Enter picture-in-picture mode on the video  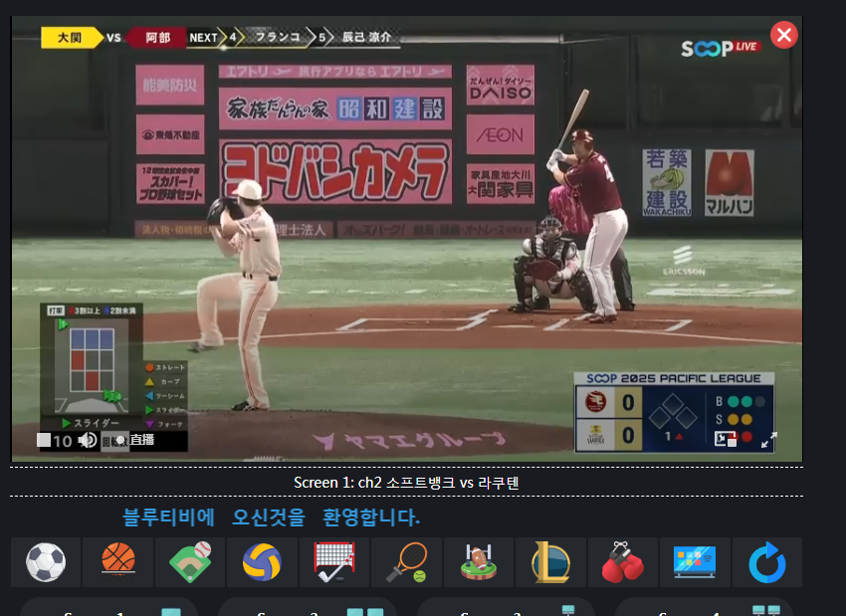tap(726, 439)
